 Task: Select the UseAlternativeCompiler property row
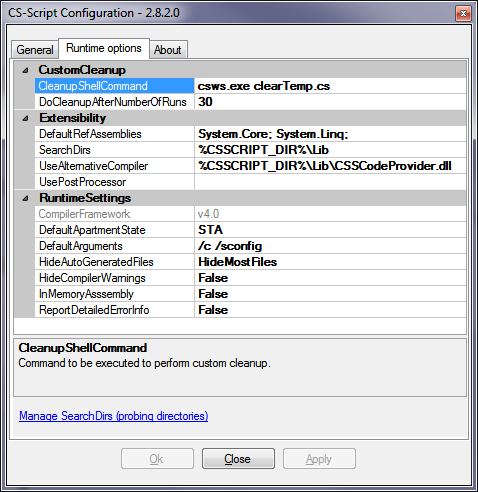(x=250, y=166)
